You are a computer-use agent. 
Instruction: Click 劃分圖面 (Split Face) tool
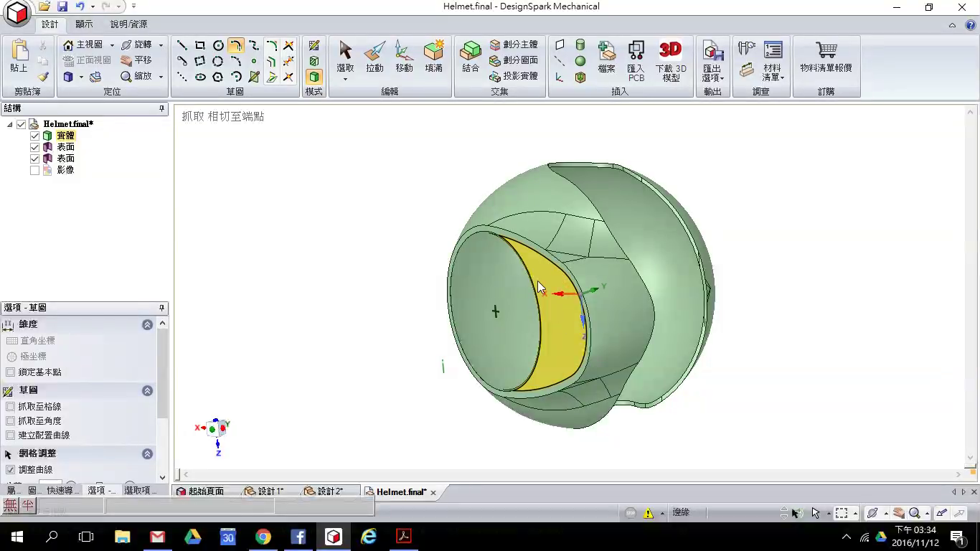pyautogui.click(x=514, y=60)
